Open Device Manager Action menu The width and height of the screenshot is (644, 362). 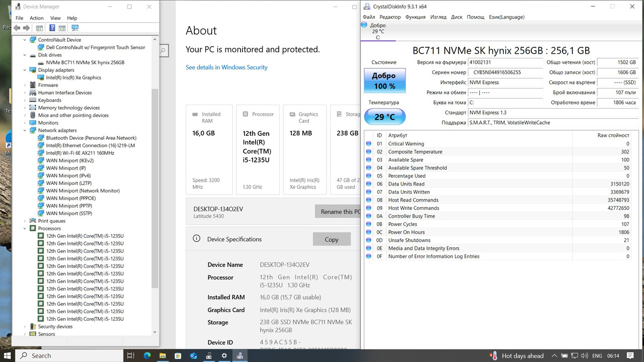coord(36,18)
